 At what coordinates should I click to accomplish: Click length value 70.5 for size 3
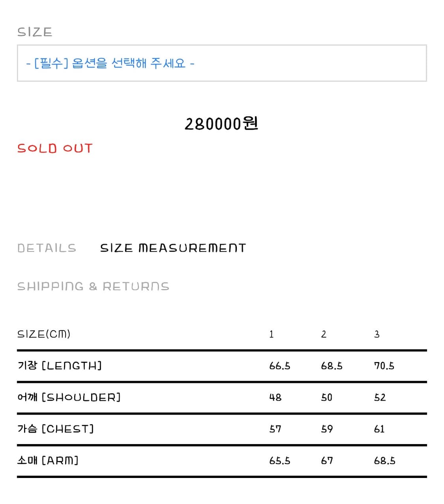point(384,366)
